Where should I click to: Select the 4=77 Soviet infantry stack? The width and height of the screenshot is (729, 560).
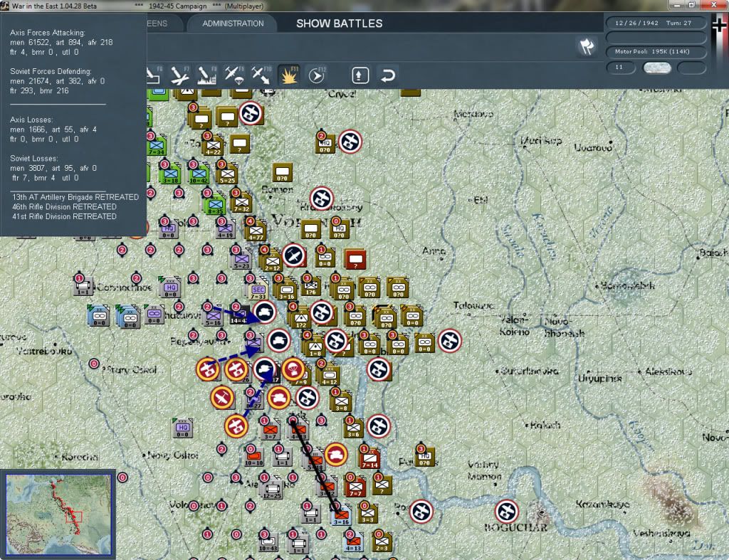coord(256,231)
